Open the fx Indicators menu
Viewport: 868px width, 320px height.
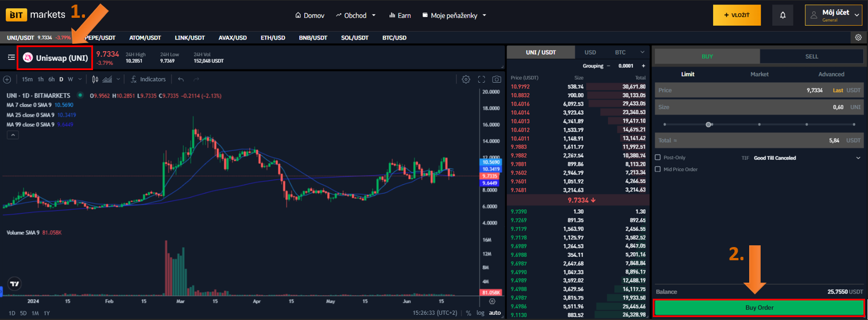148,79
